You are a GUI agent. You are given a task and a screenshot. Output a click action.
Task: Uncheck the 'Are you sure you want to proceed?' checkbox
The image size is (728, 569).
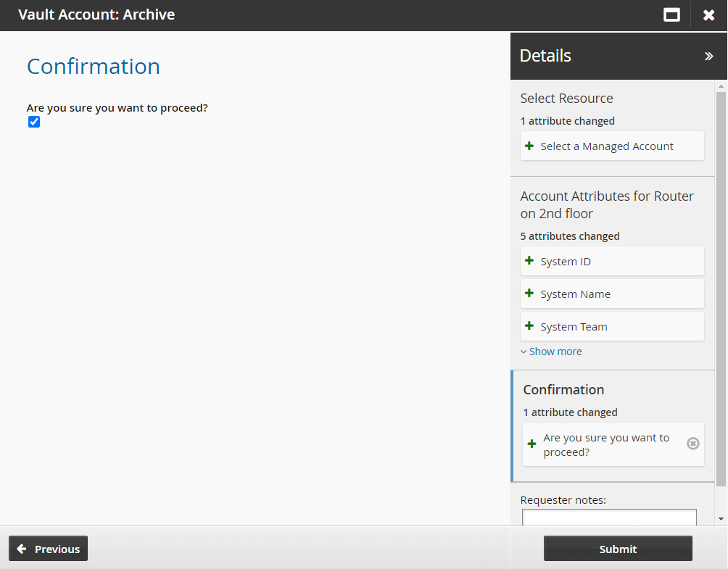click(34, 122)
